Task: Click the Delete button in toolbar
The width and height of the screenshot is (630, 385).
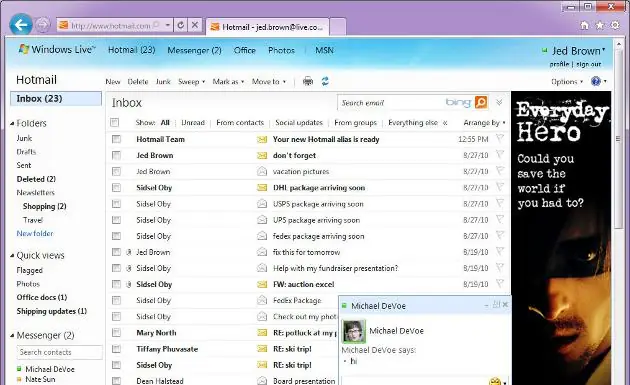Action: coord(138,82)
